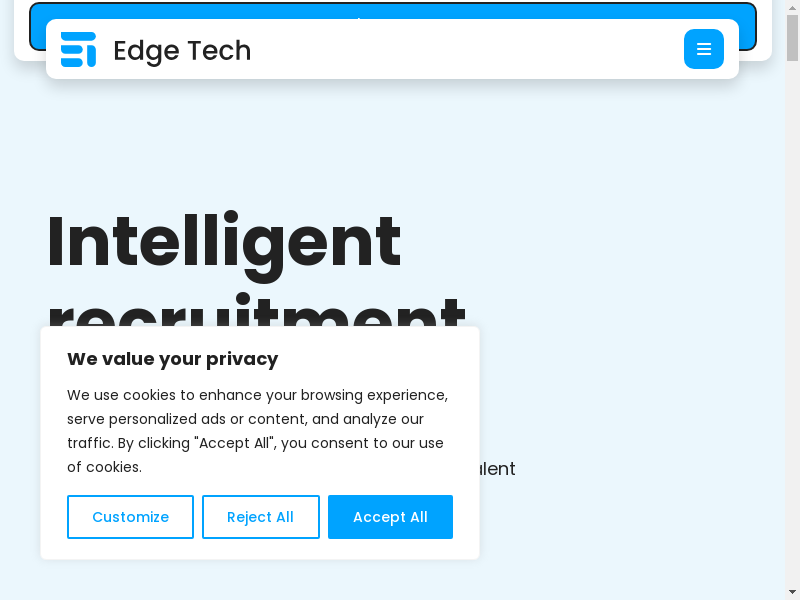Screen dimensions: 800x600
Task: Click the scrollbar up arrow
Action: [793, 7]
